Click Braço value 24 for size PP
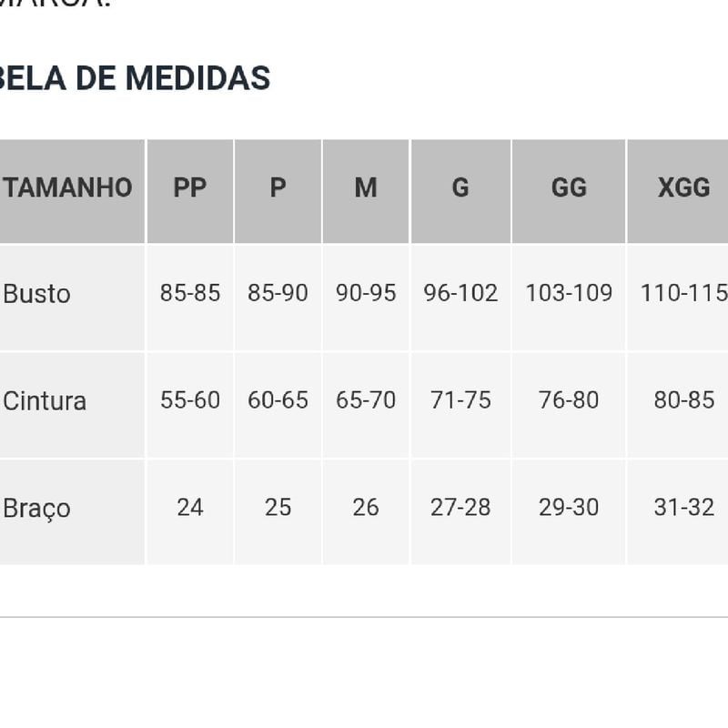The height and width of the screenshot is (728, 728). [x=190, y=507]
